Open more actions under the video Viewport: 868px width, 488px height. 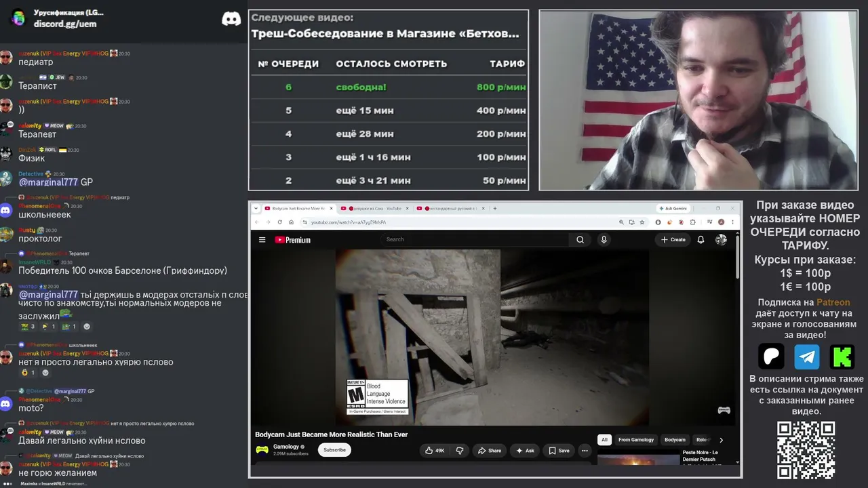[x=585, y=450]
